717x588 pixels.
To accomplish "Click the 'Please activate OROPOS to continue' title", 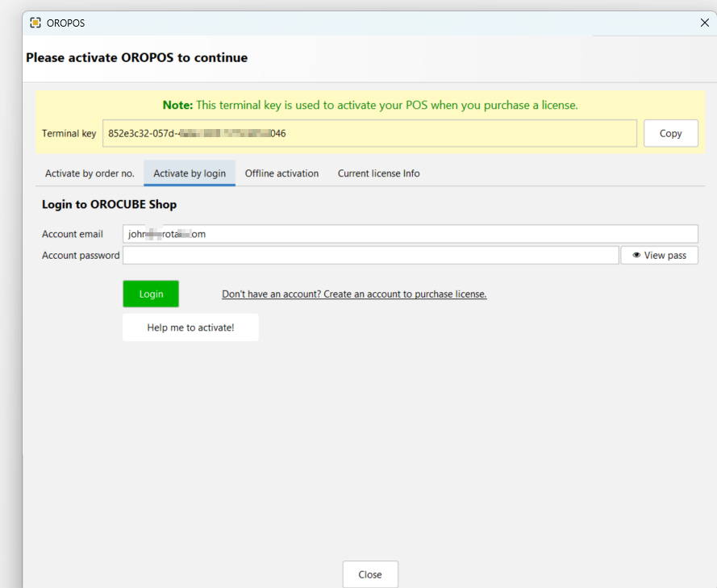I will (x=137, y=57).
